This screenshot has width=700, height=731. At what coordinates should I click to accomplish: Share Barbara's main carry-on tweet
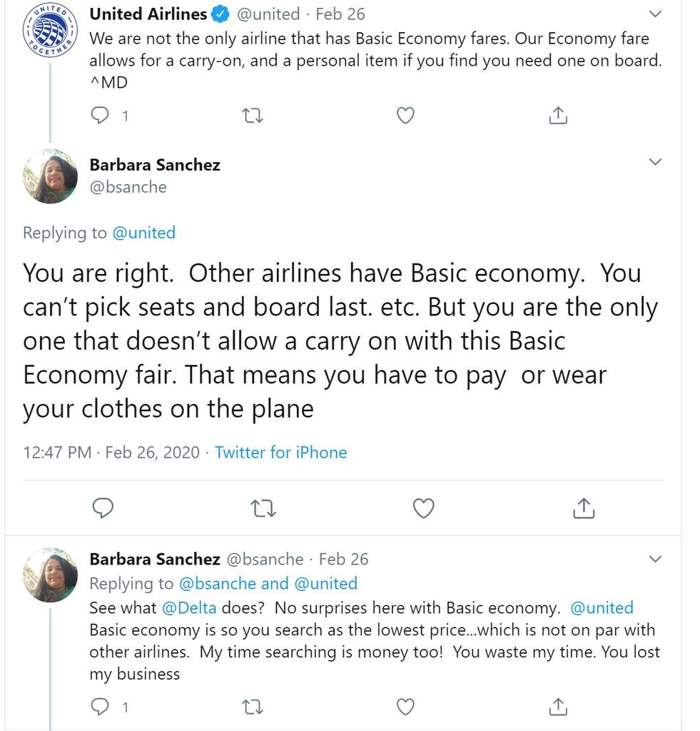point(584,508)
